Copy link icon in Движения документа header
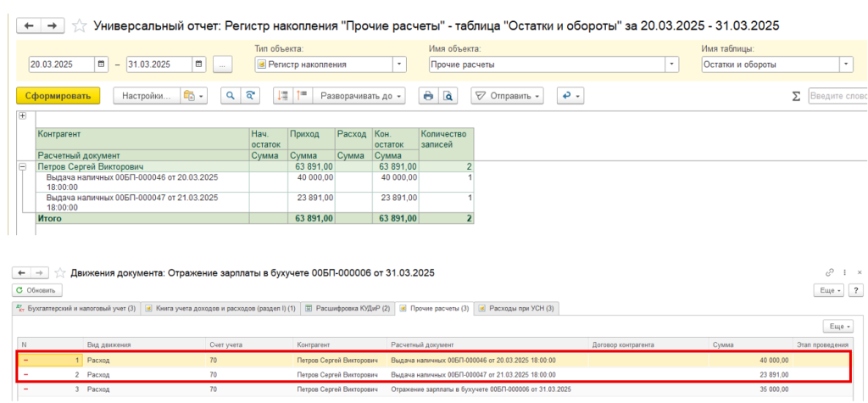Image resolution: width=868 pixels, height=403 pixels. click(x=830, y=272)
